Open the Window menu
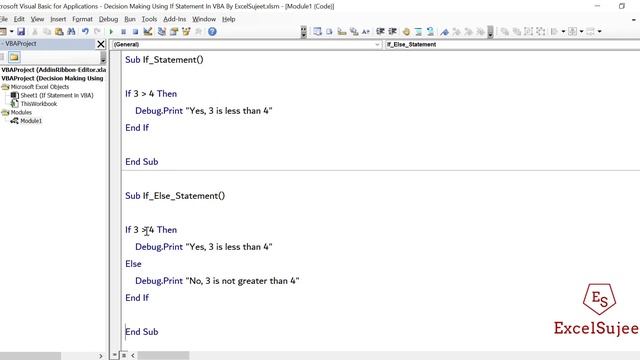The width and height of the screenshot is (640, 360). (x=204, y=19)
